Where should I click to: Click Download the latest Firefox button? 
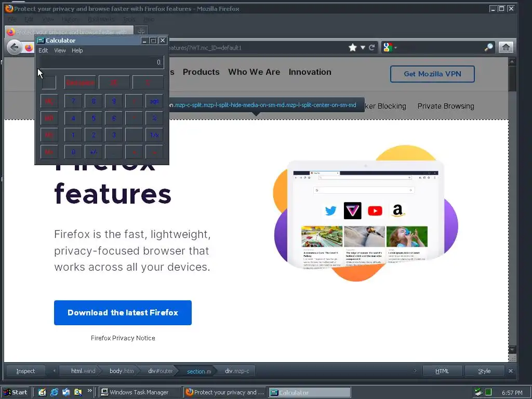tap(123, 312)
